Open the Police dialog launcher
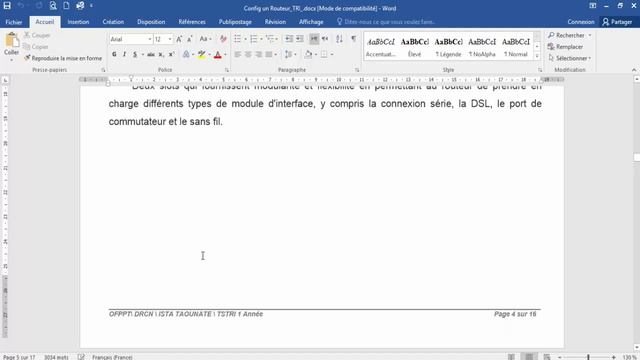The width and height of the screenshot is (640, 360). [x=227, y=70]
